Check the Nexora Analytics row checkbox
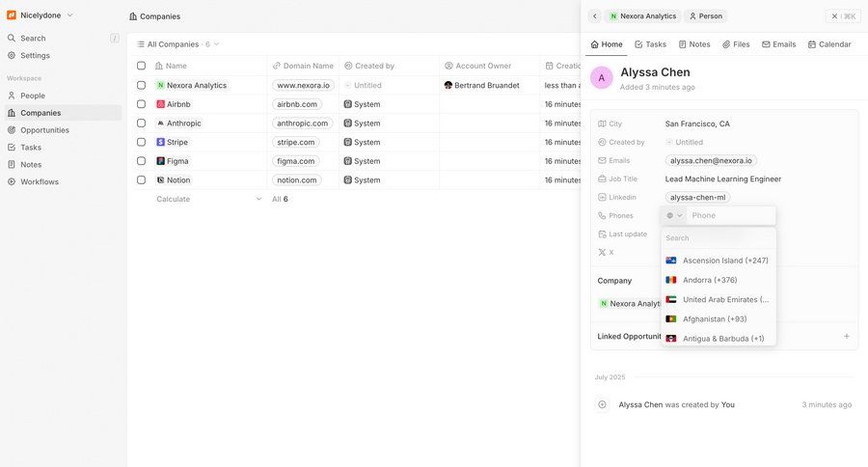This screenshot has height=467, width=868. tap(141, 85)
